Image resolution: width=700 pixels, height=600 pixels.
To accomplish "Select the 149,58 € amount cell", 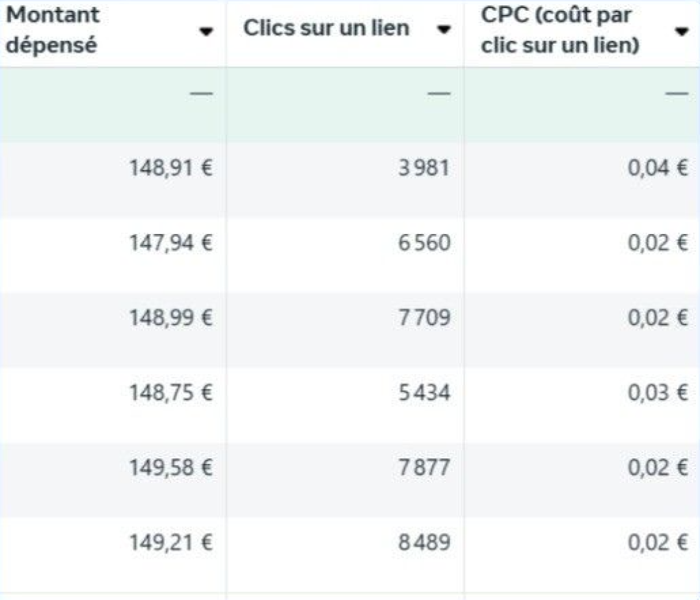I will (171, 468).
